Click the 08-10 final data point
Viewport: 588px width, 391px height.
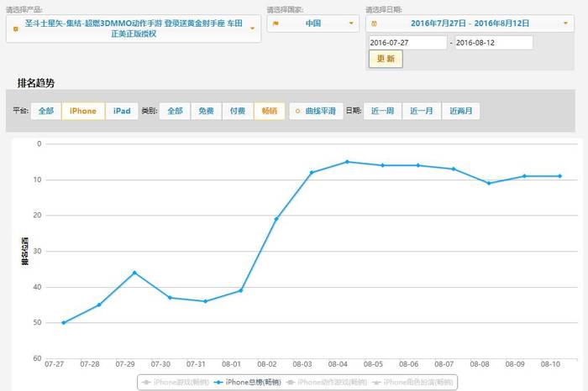(x=560, y=176)
